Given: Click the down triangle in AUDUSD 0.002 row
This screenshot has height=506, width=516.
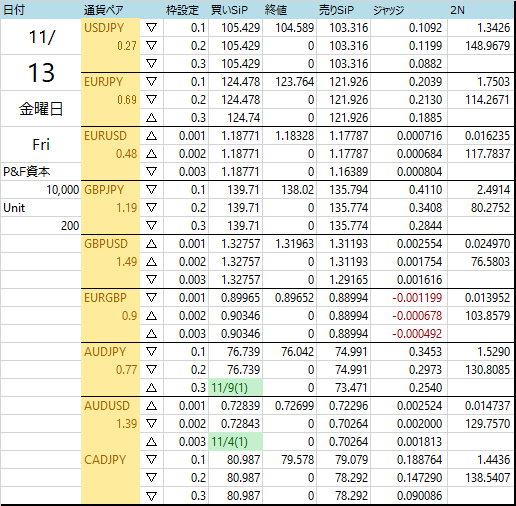Looking at the screenshot, I should coord(151,424).
